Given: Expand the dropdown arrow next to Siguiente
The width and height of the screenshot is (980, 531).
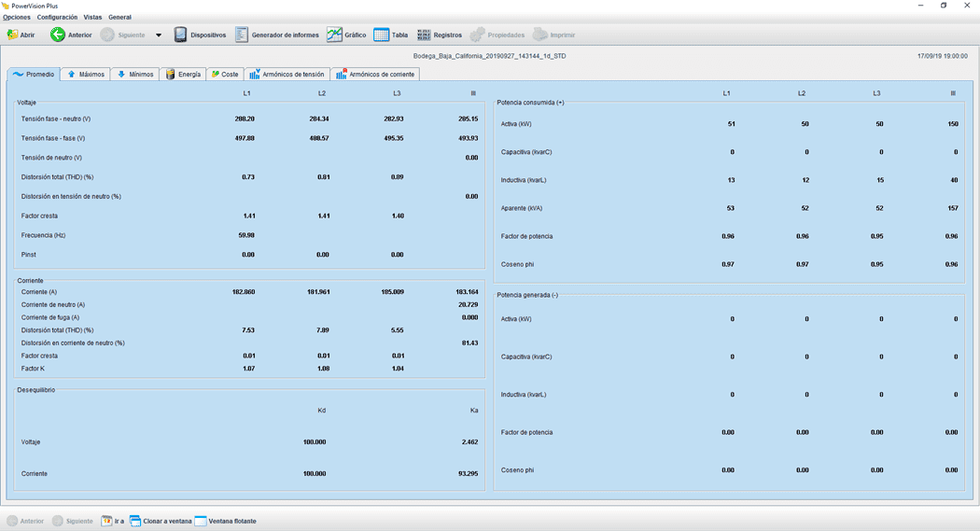Looking at the screenshot, I should [x=158, y=35].
